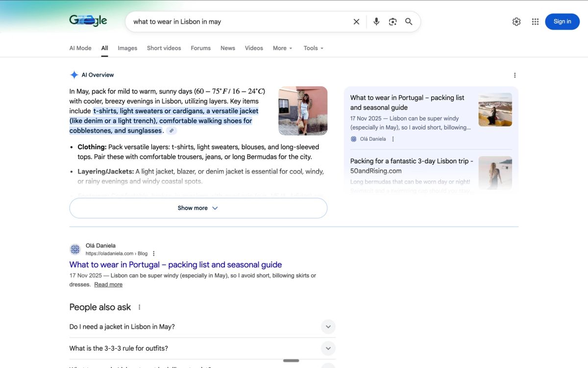Screen dimensions: 588x368
Task: Start voice search with microphone icon
Action: pyautogui.click(x=376, y=22)
